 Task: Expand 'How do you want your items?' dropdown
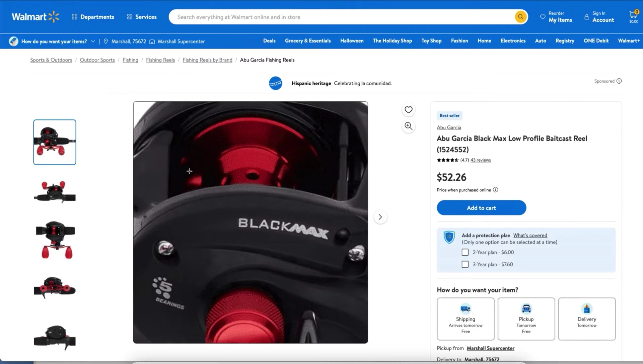pyautogui.click(x=93, y=41)
